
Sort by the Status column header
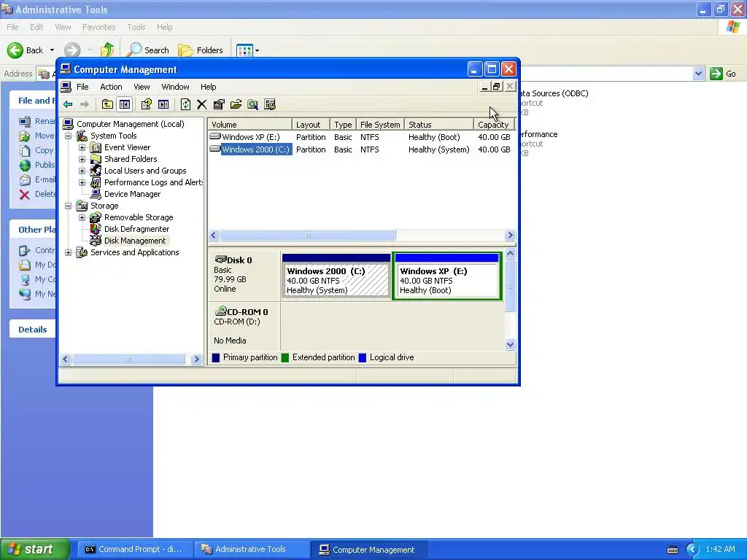pyautogui.click(x=438, y=125)
